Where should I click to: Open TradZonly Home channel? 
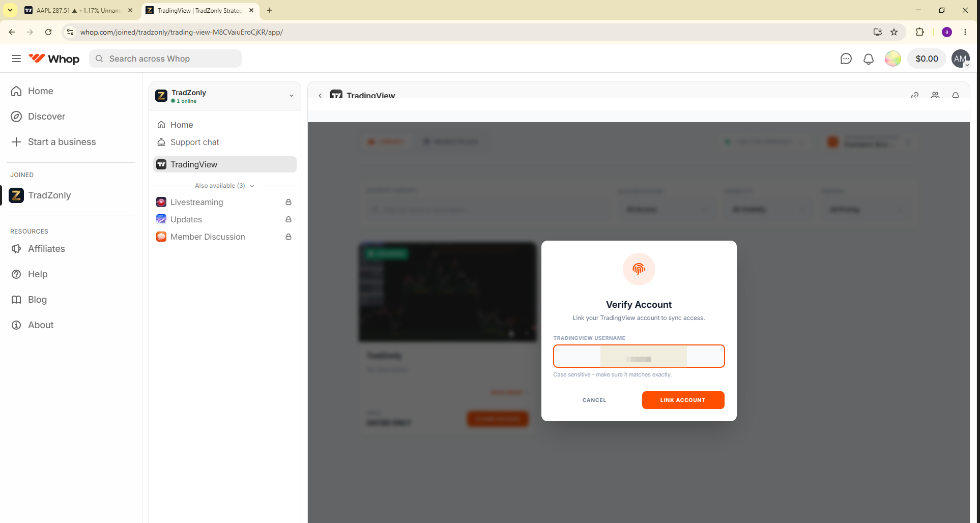224,125
